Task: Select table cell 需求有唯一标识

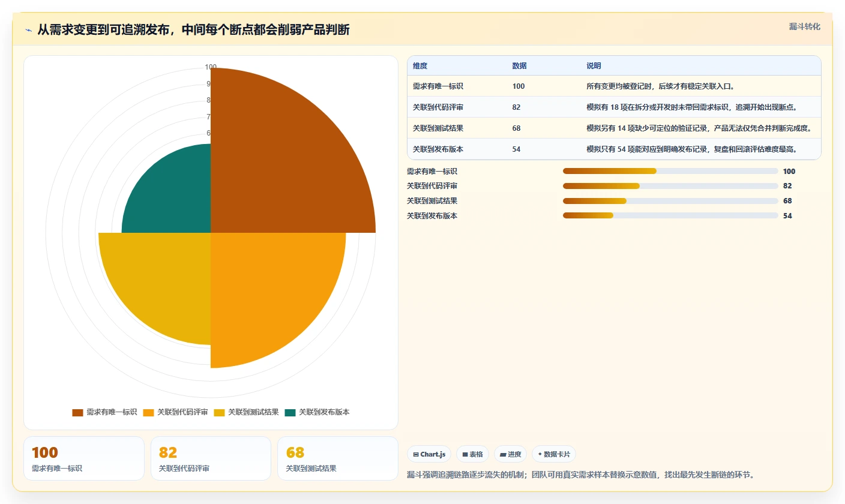Action: click(438, 86)
